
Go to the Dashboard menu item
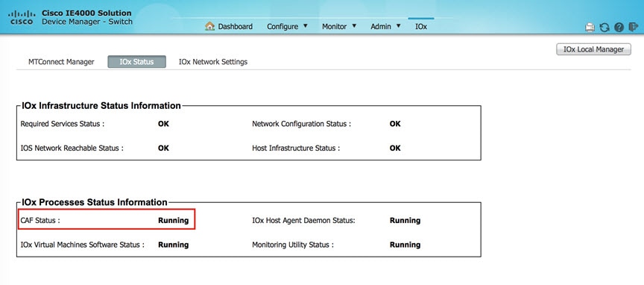tap(236, 26)
